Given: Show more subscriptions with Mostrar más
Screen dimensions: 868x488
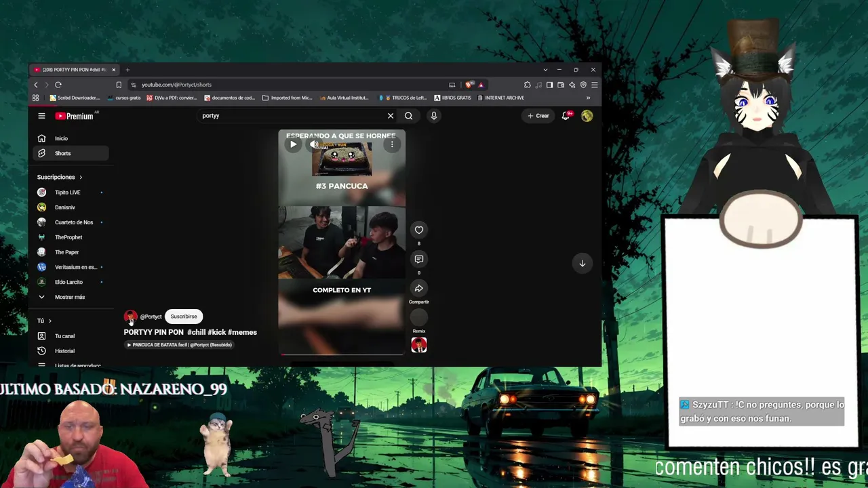Looking at the screenshot, I should (71, 297).
